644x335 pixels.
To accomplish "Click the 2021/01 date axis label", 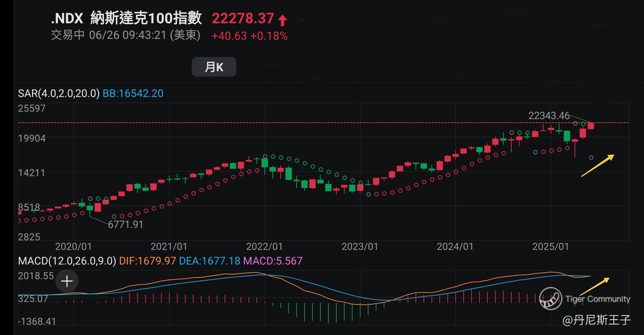I will click(x=169, y=247).
